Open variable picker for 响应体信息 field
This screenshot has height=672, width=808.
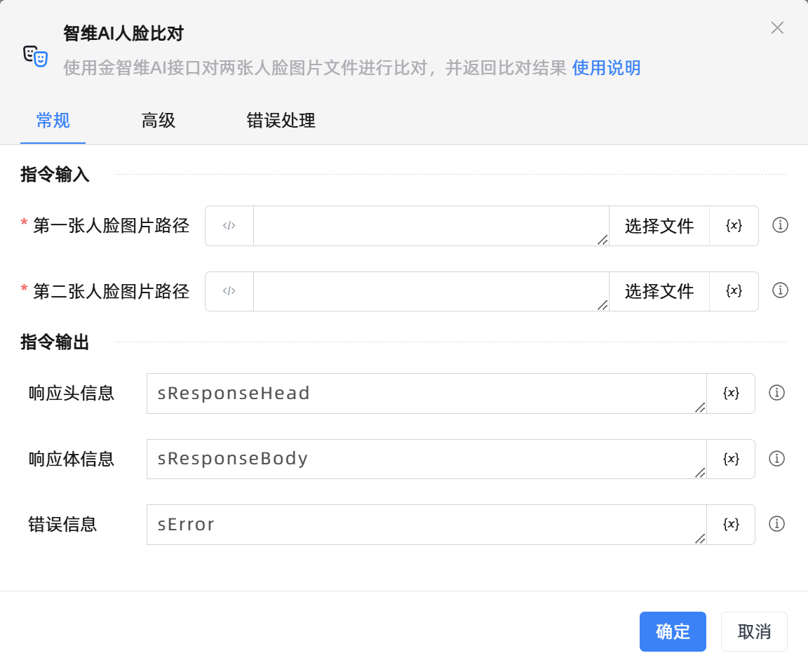click(x=731, y=459)
